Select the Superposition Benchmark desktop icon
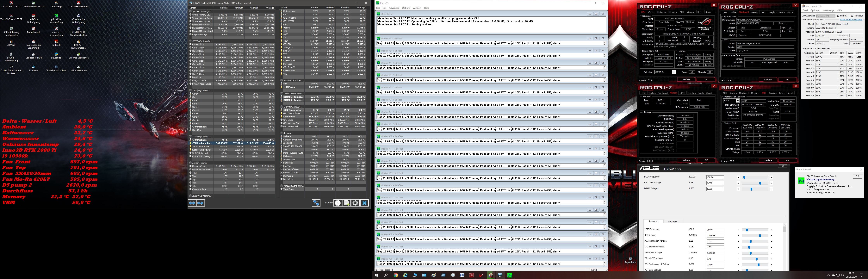The image size is (868, 279). pos(34,44)
